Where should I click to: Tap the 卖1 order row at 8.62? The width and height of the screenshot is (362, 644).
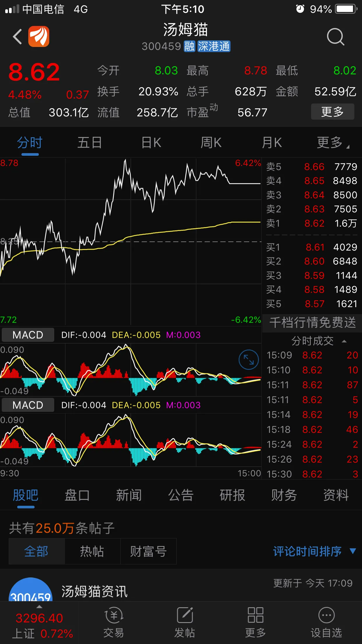tap(312, 223)
